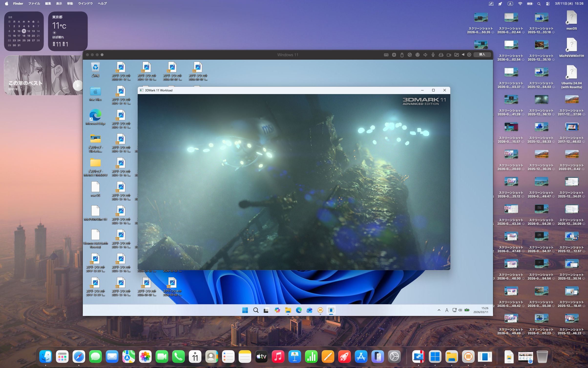Open the Wi-Fi menu bar icon
Screen dimensions: 588x368
click(x=520, y=4)
